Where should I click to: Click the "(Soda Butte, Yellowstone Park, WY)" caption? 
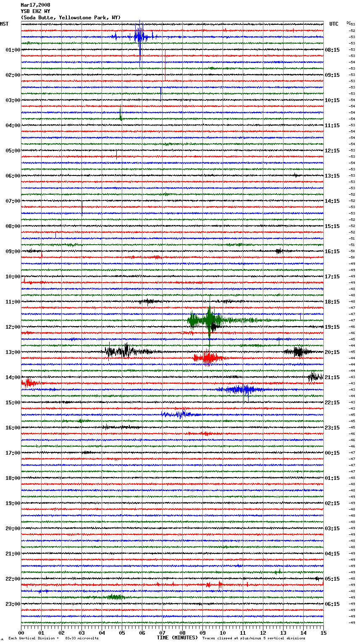click(x=71, y=18)
